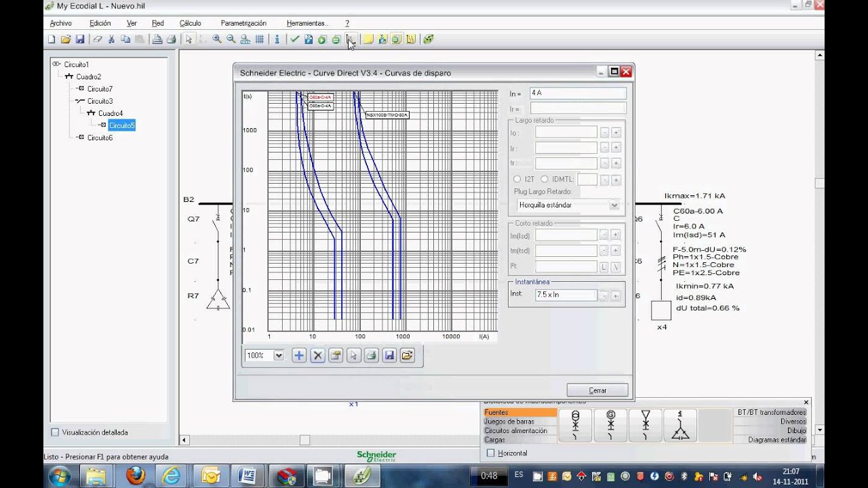
Task: Select the I2T radio option
Action: click(x=517, y=179)
